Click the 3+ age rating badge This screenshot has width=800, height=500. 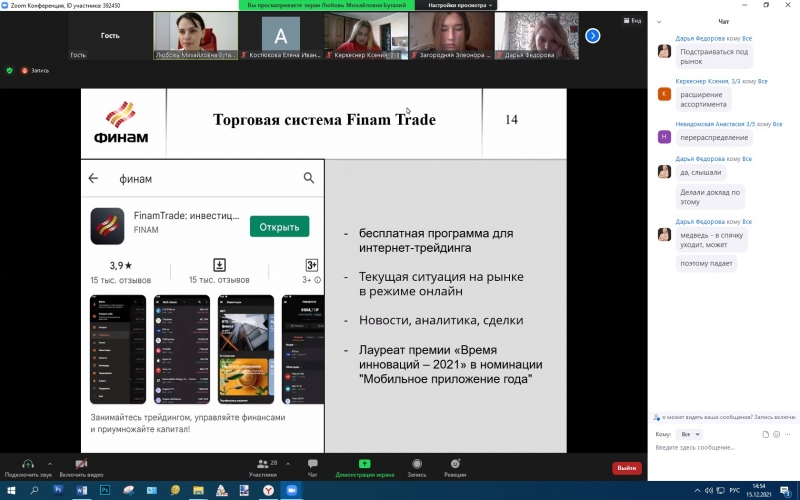pos(311,265)
